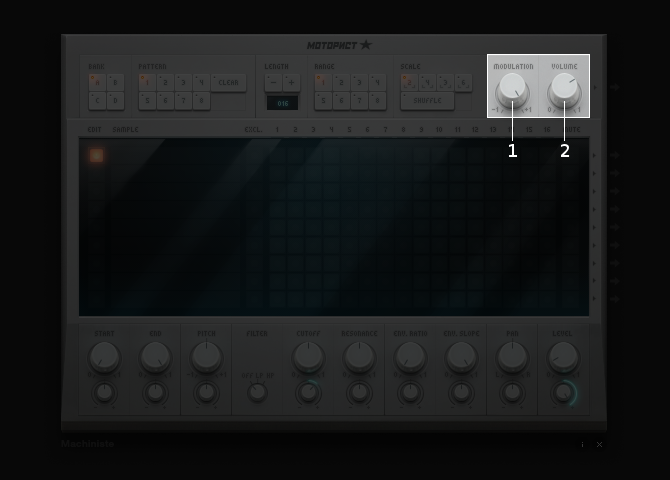Switch to pattern 5
The width and height of the screenshot is (670, 480).
pos(147,101)
